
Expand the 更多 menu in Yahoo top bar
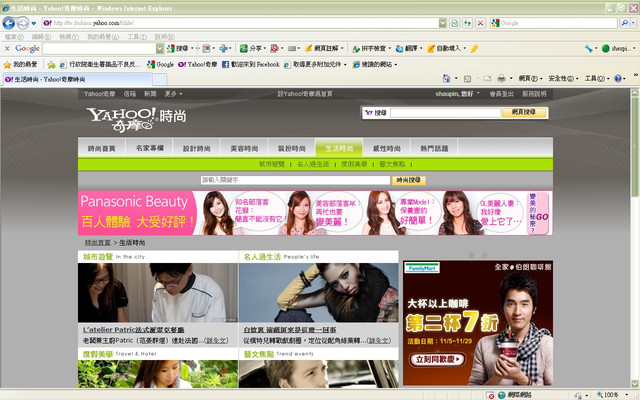click(173, 94)
